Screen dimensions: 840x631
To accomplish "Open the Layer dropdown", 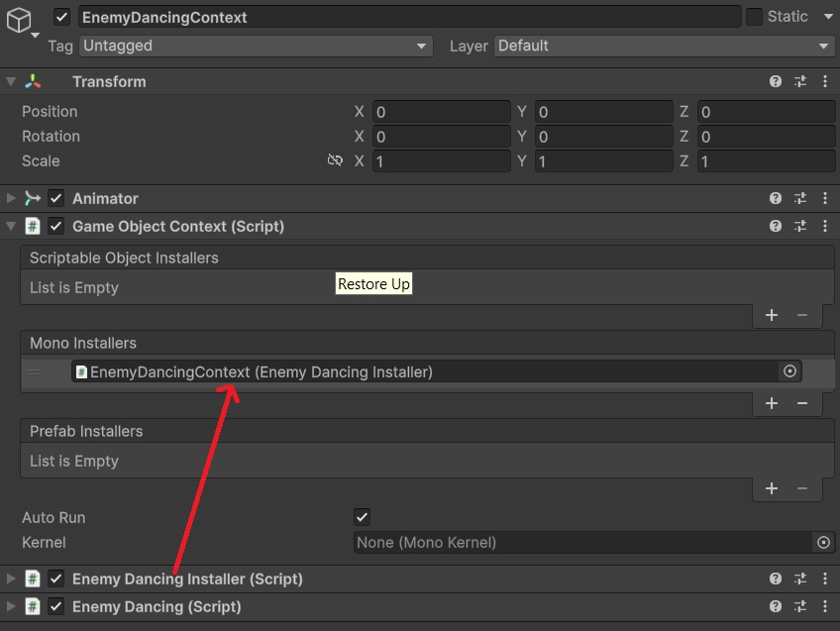I will point(664,46).
